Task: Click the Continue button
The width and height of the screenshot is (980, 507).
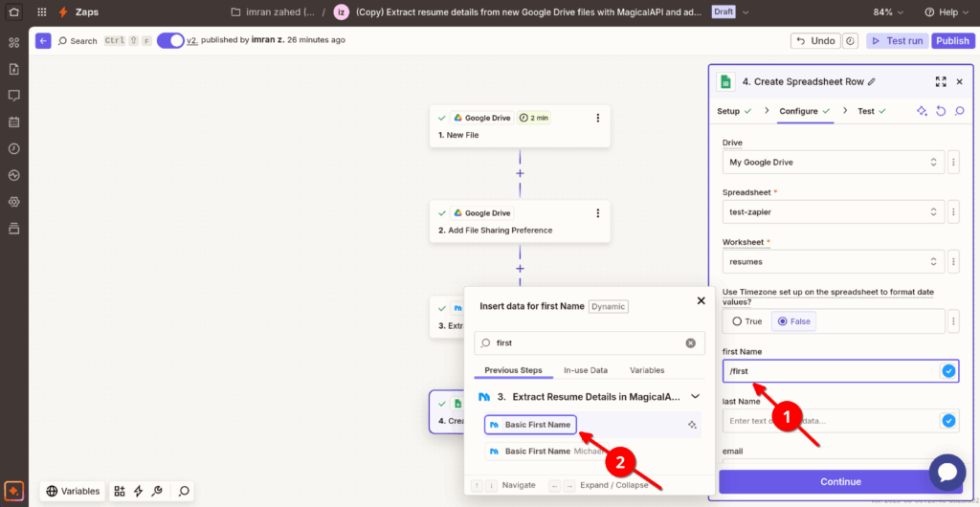Action: [x=840, y=481]
